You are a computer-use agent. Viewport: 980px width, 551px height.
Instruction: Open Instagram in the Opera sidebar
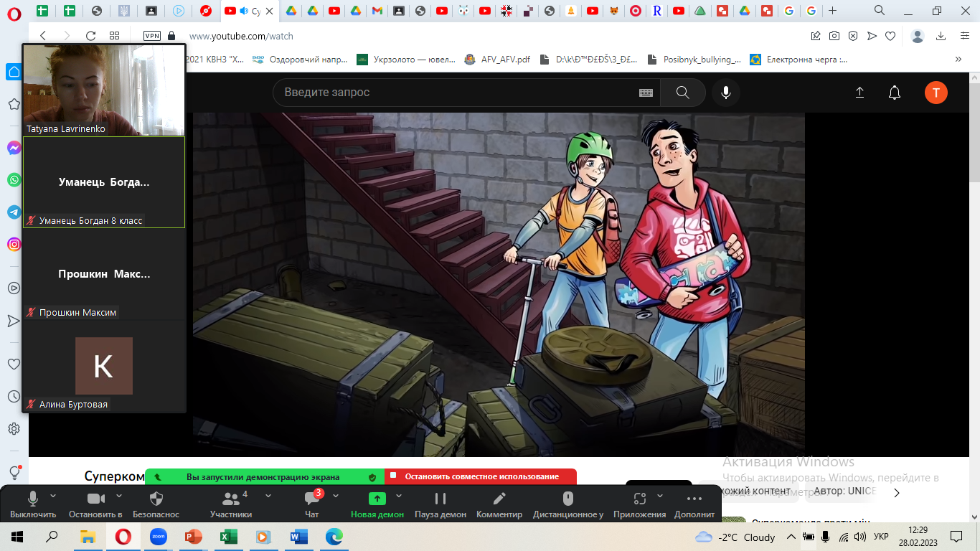(14, 245)
